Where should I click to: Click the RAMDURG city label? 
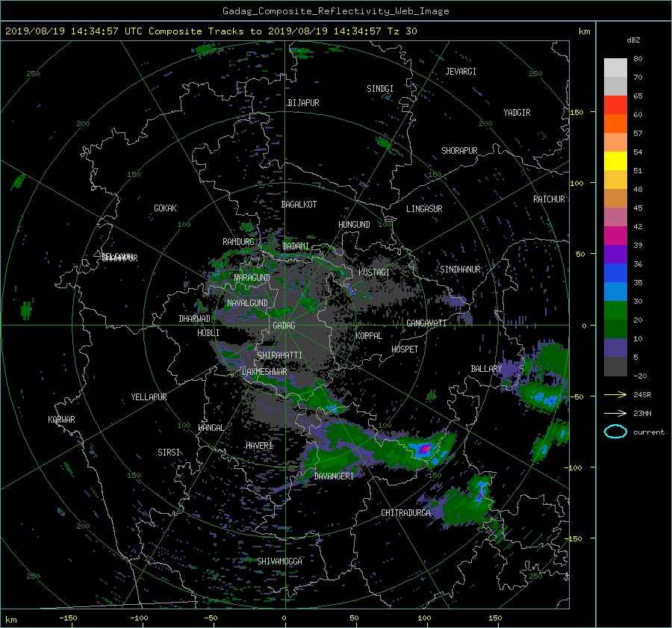[x=238, y=242]
